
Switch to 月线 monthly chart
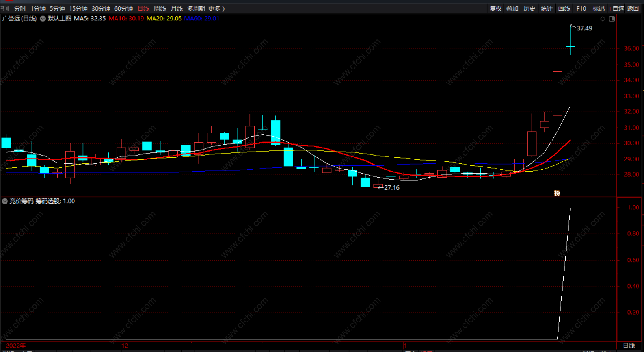pos(177,8)
